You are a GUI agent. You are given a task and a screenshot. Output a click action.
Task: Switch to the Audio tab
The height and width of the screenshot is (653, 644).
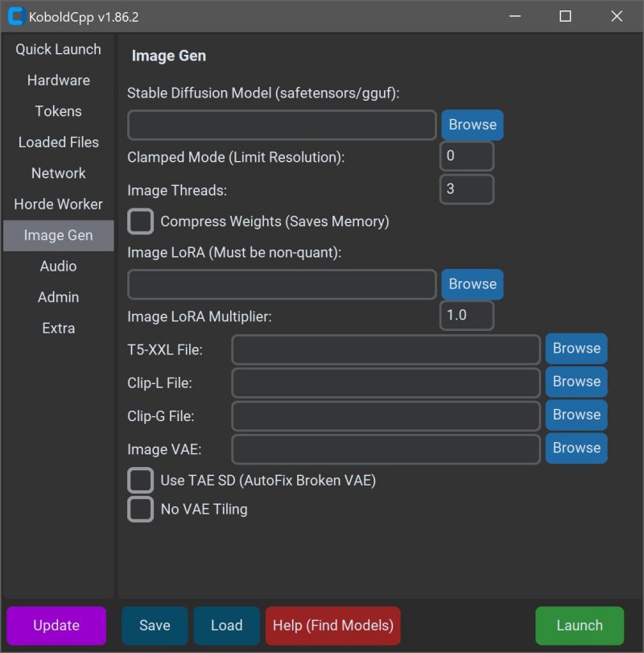coord(58,267)
